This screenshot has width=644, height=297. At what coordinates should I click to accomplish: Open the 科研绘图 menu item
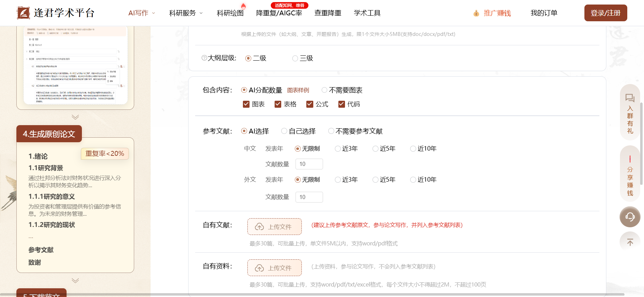230,13
